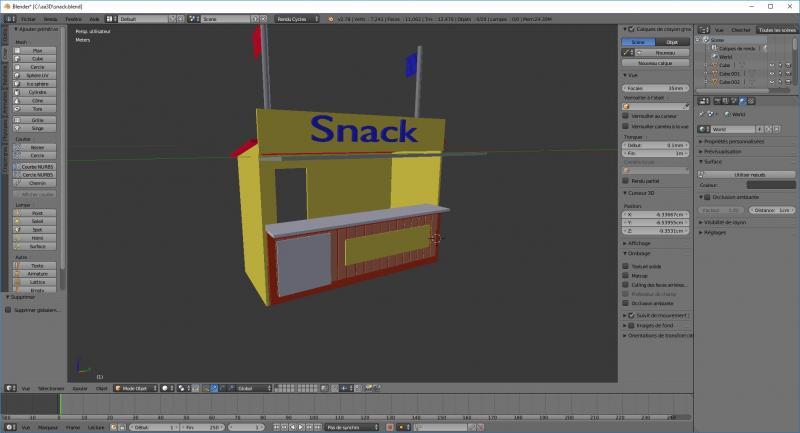The width and height of the screenshot is (800, 433).
Task: Open the Mode Objet dropdown
Action: pos(135,388)
